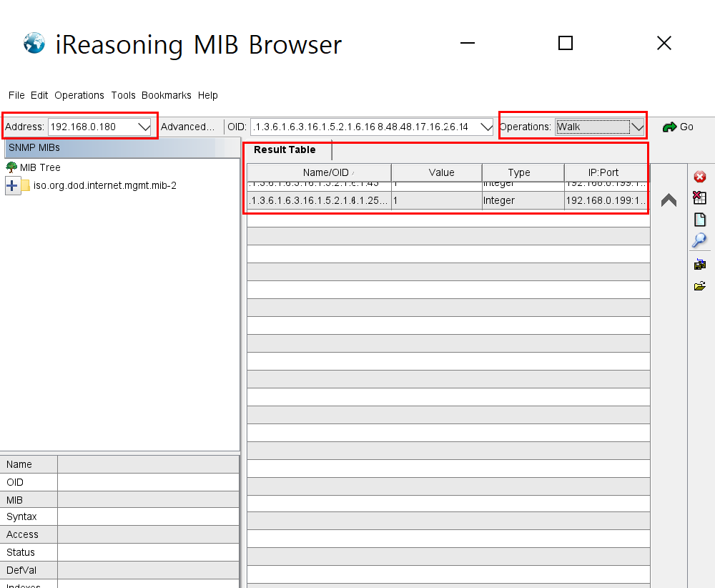Viewport: 715px width, 588px height.
Task: Sort results by Name/OID column header
Action: coord(319,172)
